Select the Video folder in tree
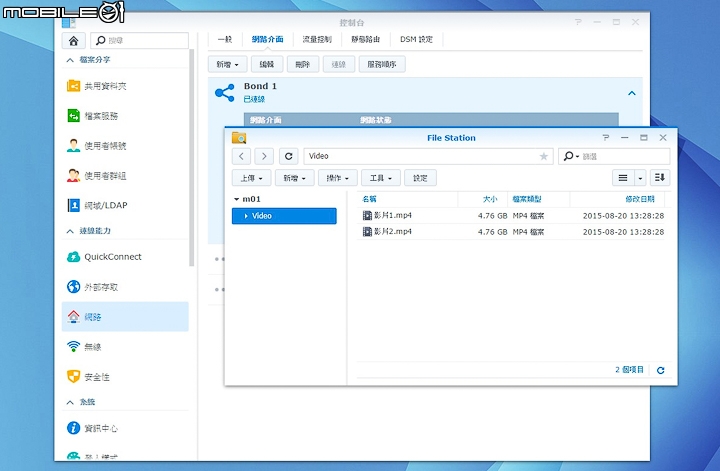This screenshot has height=471, width=720. 284,216
